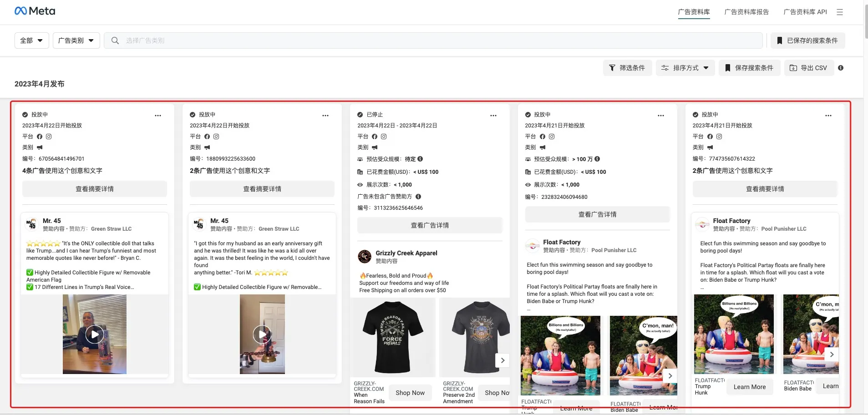Open the Force Prevails t-shirt image
This screenshot has height=415, width=868.
pyautogui.click(x=393, y=337)
